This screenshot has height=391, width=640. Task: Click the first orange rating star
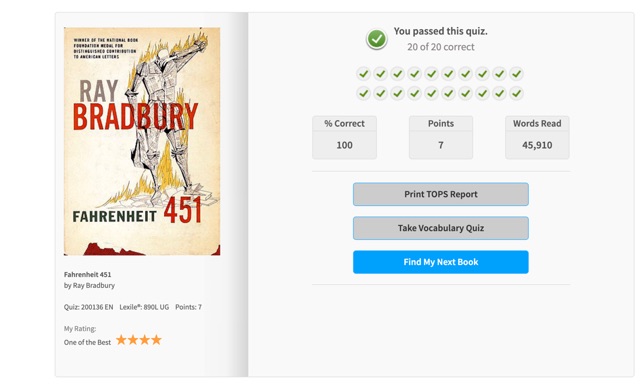(x=121, y=340)
